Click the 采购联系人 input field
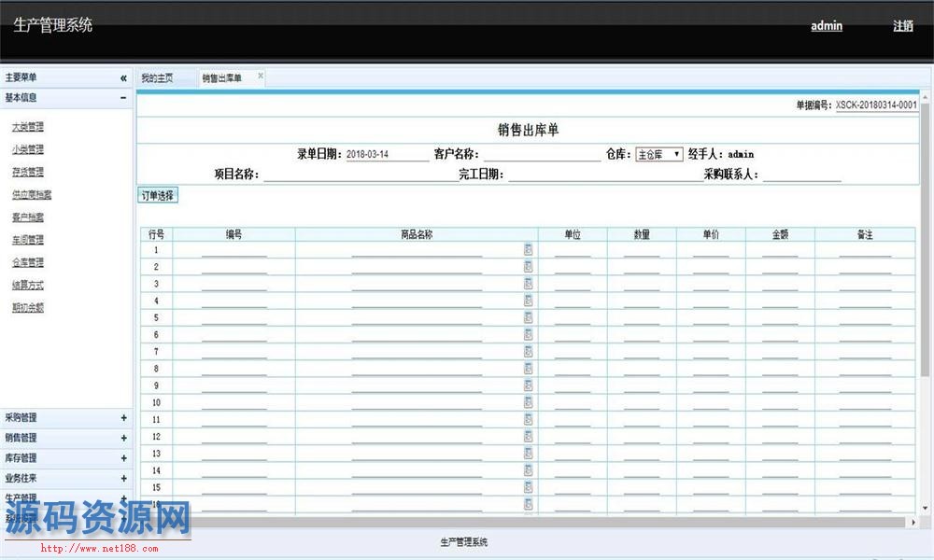Image resolution: width=934 pixels, height=560 pixels. tap(801, 175)
